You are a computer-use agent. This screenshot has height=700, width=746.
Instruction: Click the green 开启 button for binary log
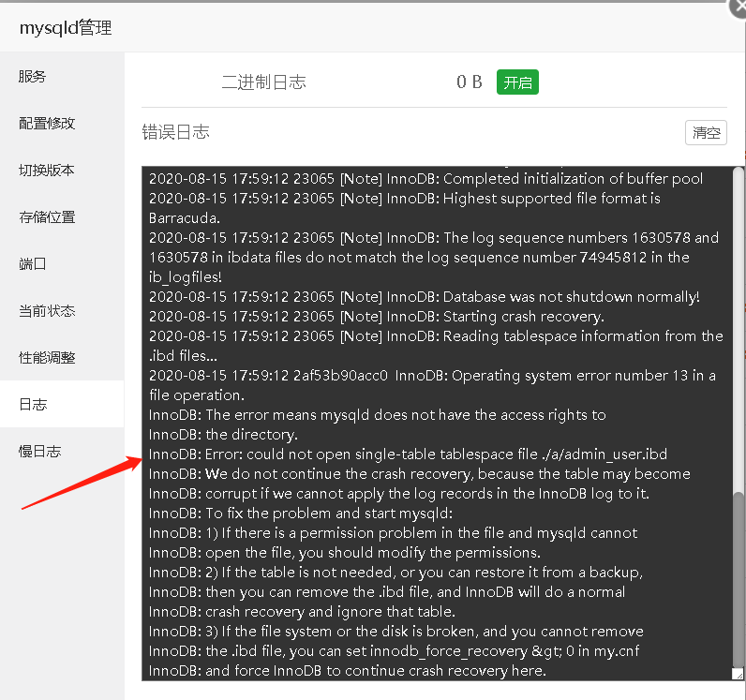pyautogui.click(x=517, y=82)
